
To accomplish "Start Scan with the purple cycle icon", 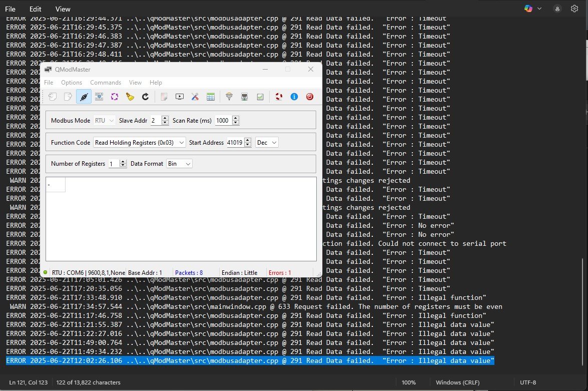I will pos(115,97).
